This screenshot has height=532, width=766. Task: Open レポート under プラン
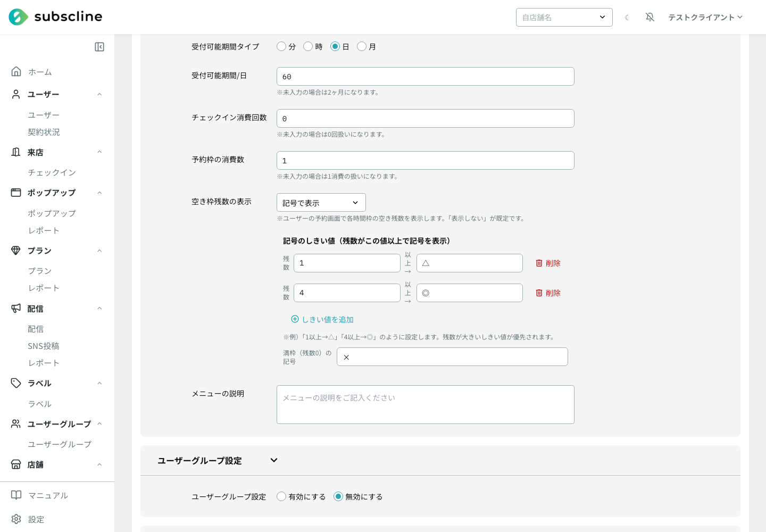[44, 288]
